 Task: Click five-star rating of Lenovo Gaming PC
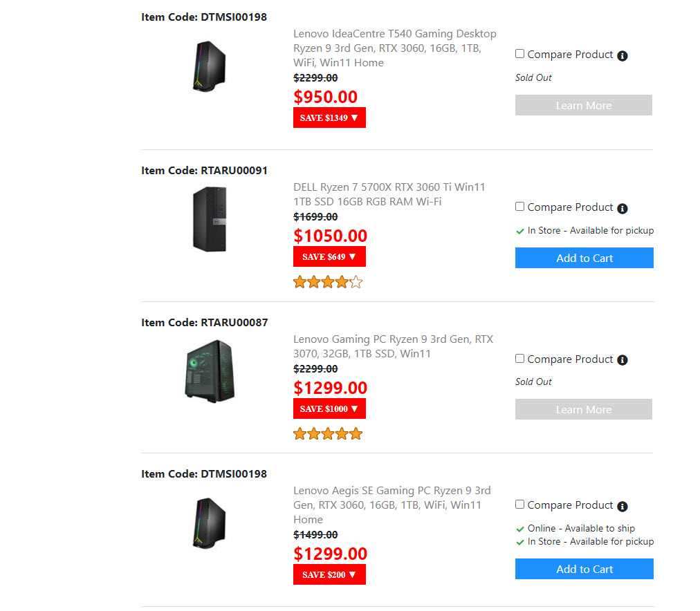coord(328,434)
